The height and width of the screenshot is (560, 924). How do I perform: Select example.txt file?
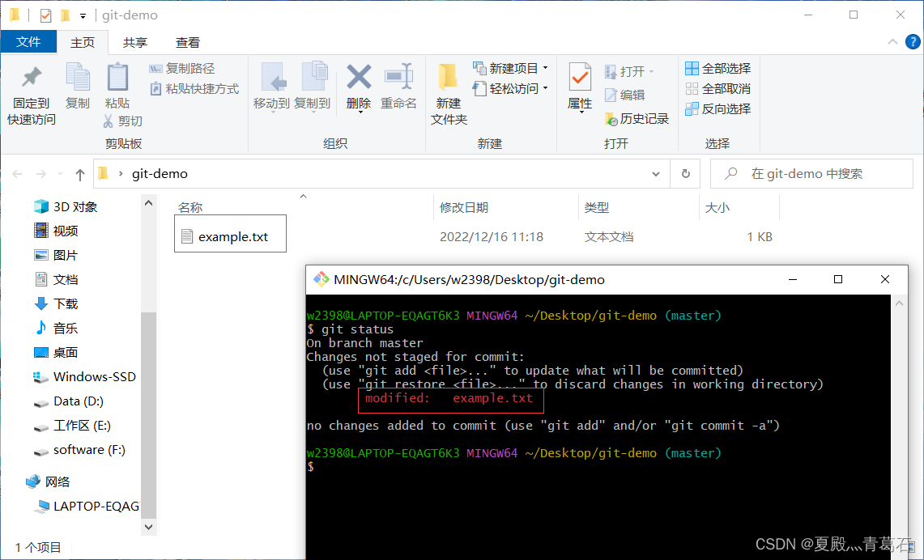[x=224, y=237]
